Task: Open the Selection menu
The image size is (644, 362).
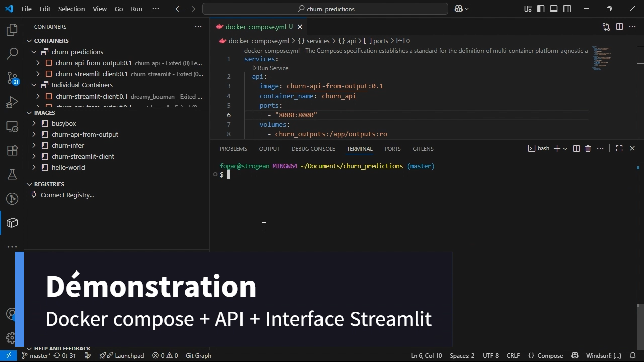Action: 71,9
